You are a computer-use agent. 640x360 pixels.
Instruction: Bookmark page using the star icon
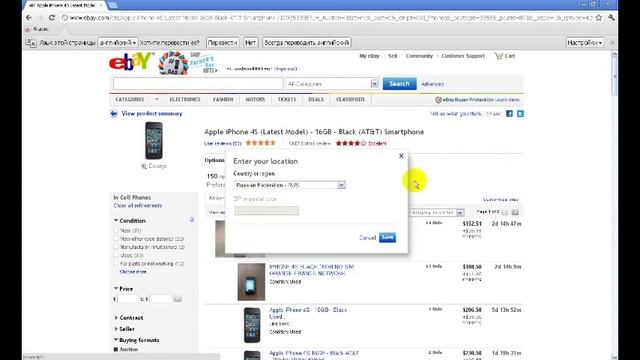click(599, 18)
